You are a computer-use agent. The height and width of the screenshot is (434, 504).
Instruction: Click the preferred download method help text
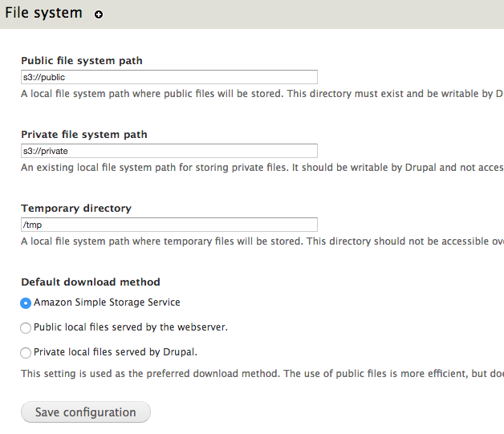click(257, 374)
